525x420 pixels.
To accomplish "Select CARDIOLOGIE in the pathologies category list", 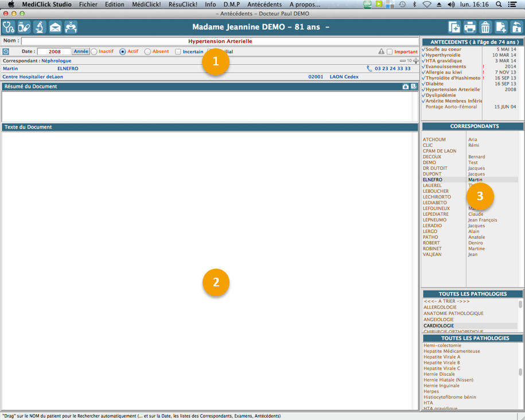I will tap(439, 326).
